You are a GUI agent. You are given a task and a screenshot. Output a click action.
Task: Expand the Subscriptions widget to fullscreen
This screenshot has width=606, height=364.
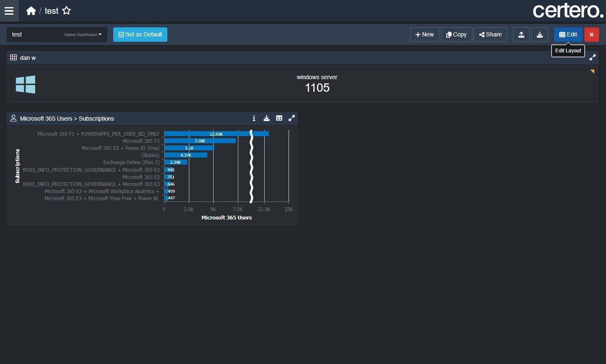click(291, 119)
